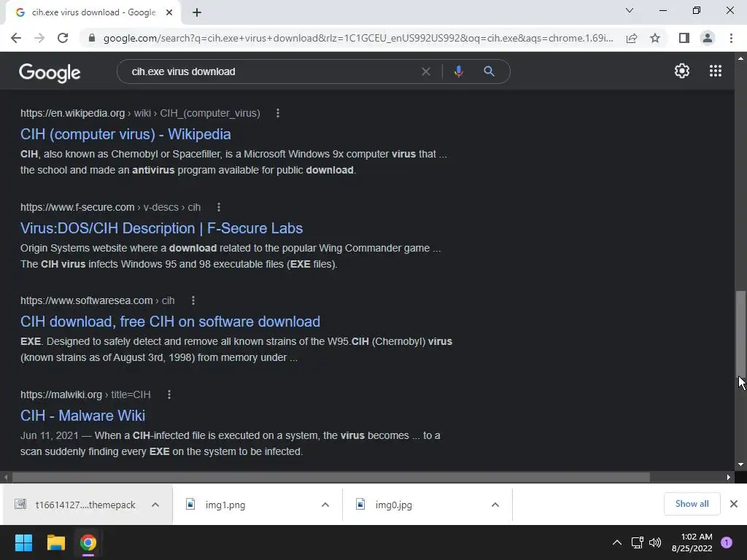This screenshot has height=560, width=747.
Task: Open CIH - Malware Wiki link
Action: 83,415
